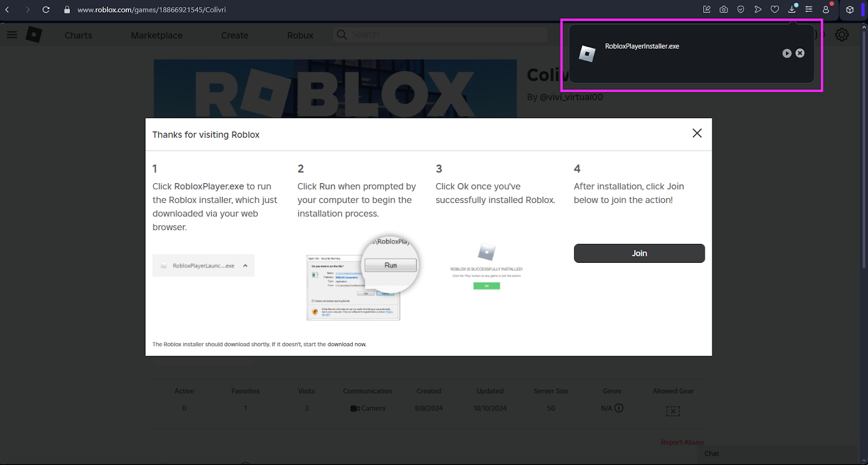Screen dimensions: 868x465
Task: Click the page vertical scrollbar
Action: tap(864, 149)
